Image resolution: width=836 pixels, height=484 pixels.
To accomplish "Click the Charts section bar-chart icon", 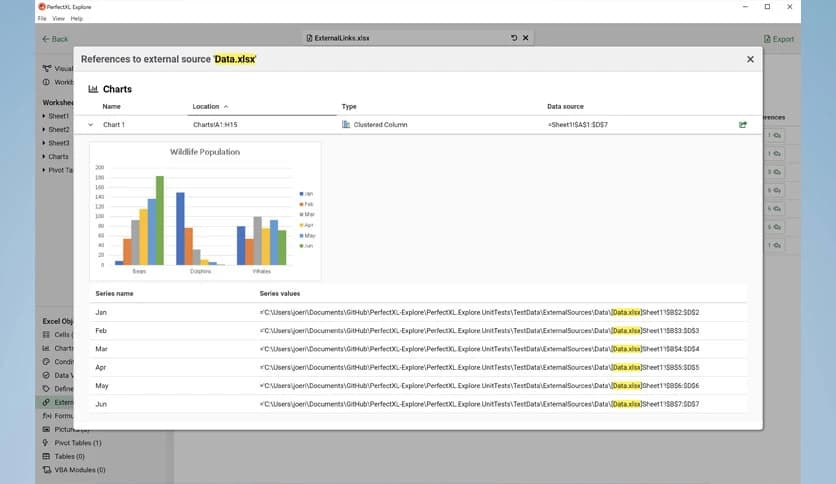I will coord(93,89).
